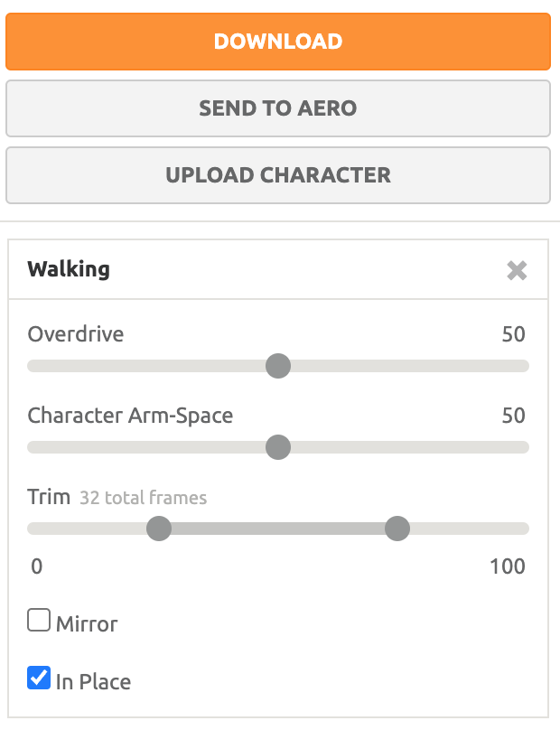560x730 pixels.
Task: Click the highlighted middle section of Trim range
Action: (x=278, y=529)
